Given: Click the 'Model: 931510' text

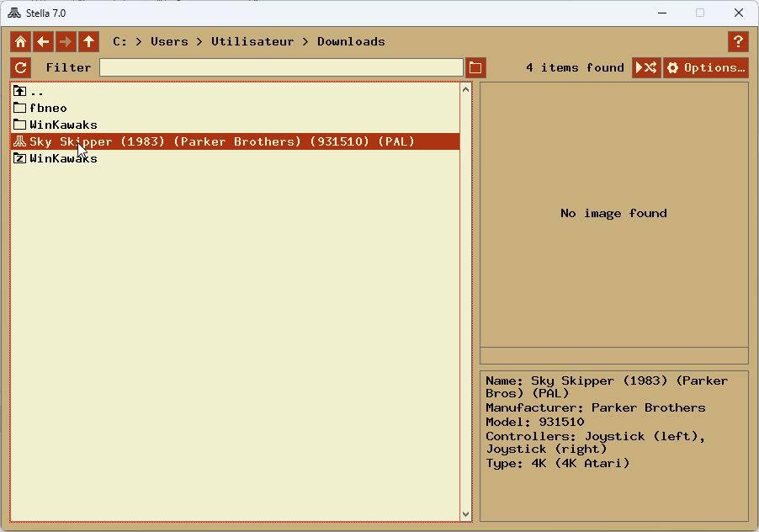Looking at the screenshot, I should (x=535, y=422).
